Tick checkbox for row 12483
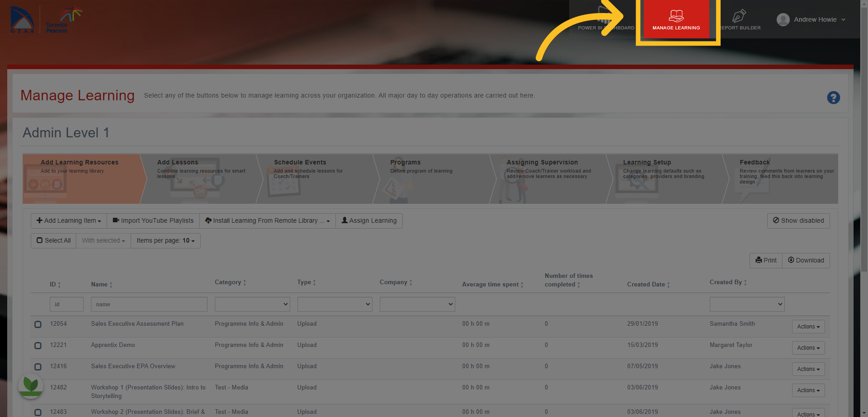 pos(38,412)
